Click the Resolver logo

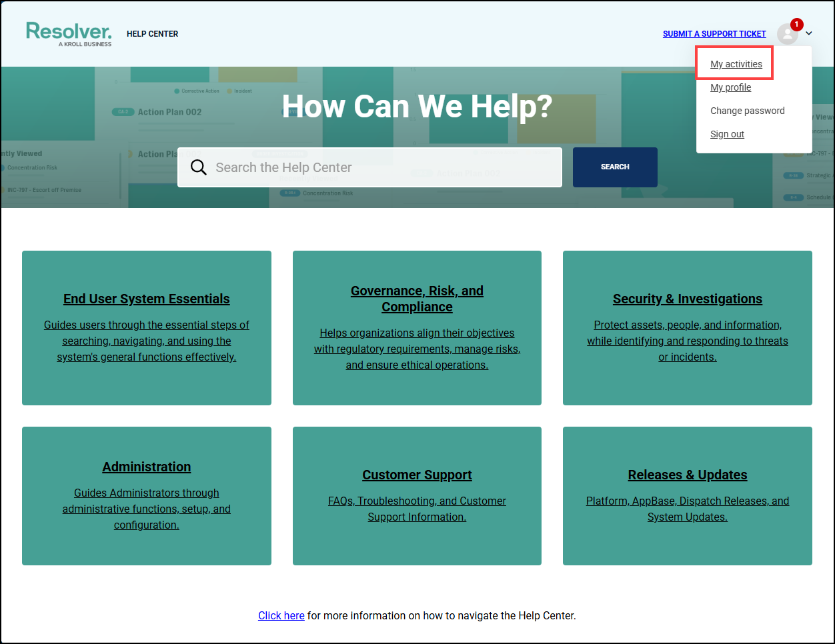point(69,34)
